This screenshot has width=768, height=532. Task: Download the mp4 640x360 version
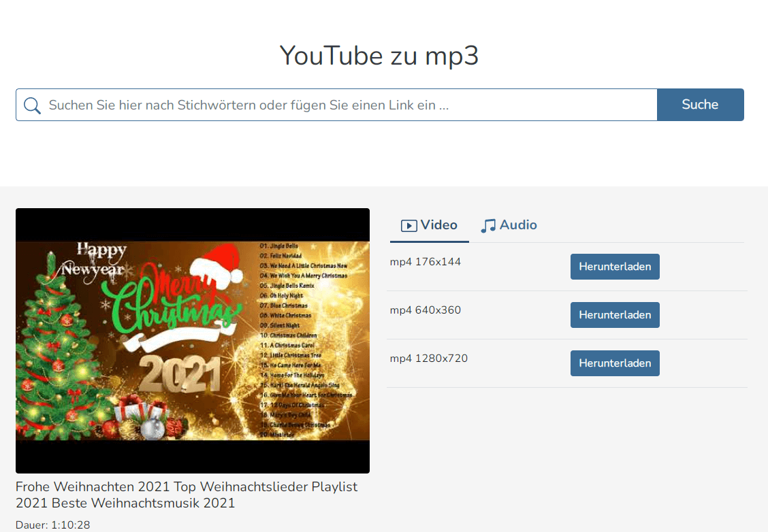(x=614, y=314)
